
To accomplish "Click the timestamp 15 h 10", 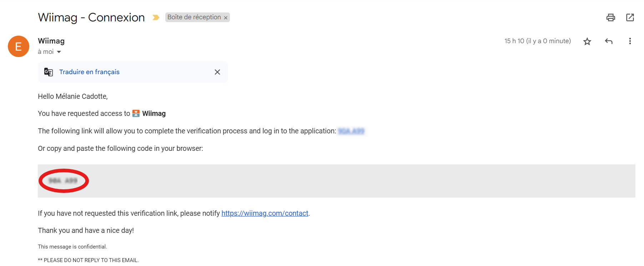I will point(538,41).
